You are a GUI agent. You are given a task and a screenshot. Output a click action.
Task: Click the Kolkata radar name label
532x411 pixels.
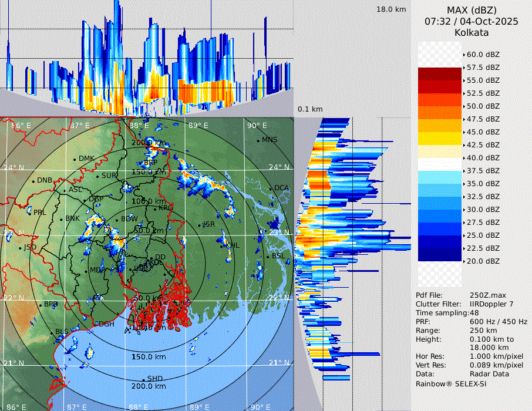(472, 32)
